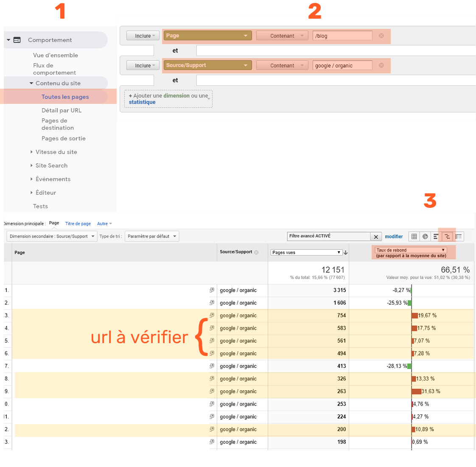
Task: Collapse the Comportement section caret
Action: 8,40
